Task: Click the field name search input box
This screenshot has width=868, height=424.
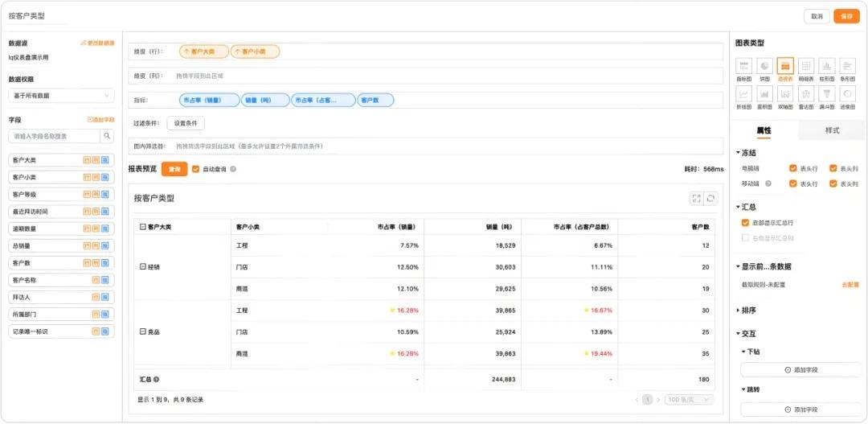Action: tap(54, 136)
